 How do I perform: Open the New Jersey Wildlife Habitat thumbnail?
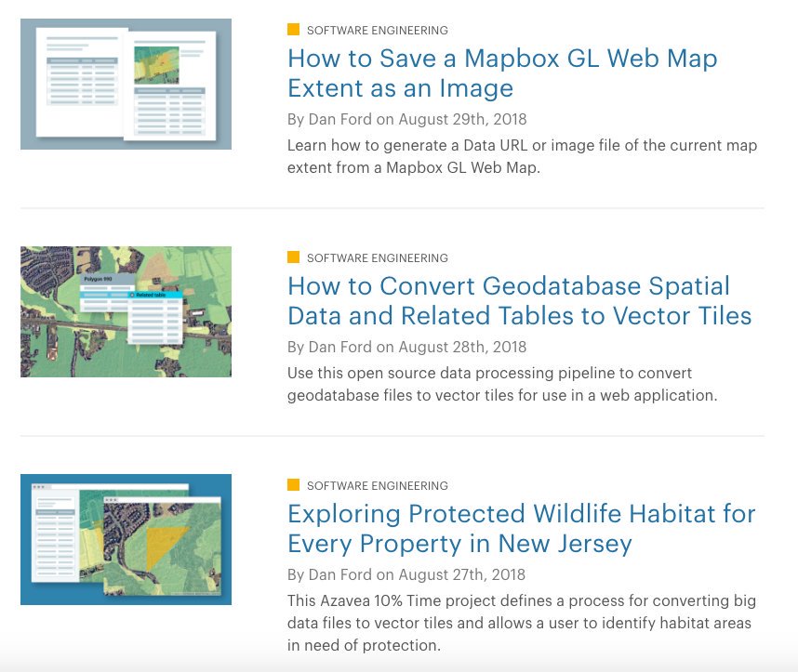pos(126,539)
